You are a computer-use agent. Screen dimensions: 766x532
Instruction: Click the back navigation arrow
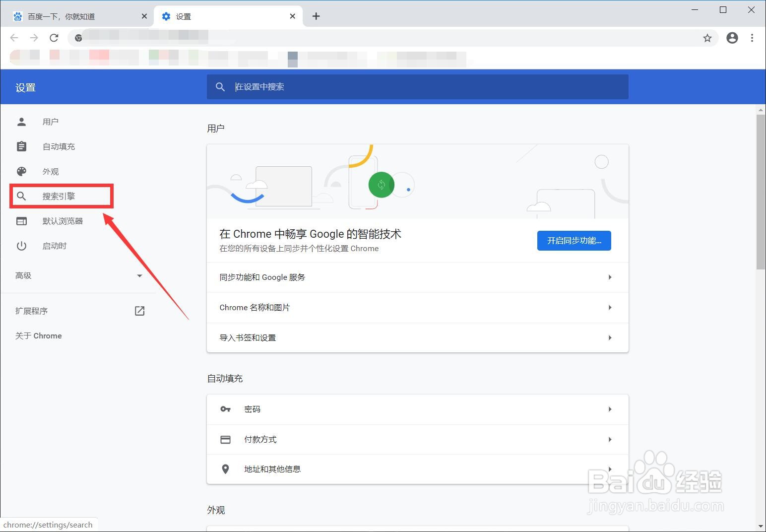[14, 38]
